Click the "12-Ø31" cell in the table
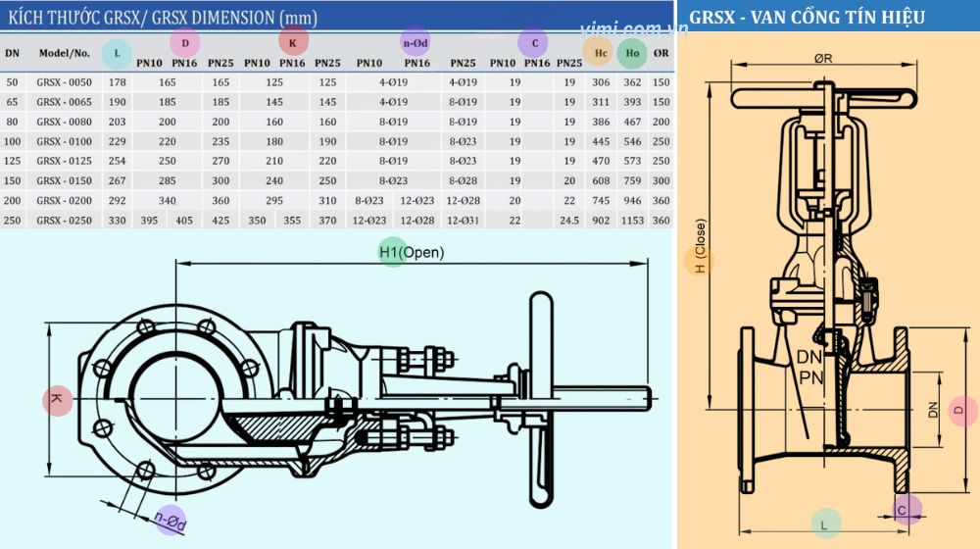The height and width of the screenshot is (549, 980). click(464, 221)
